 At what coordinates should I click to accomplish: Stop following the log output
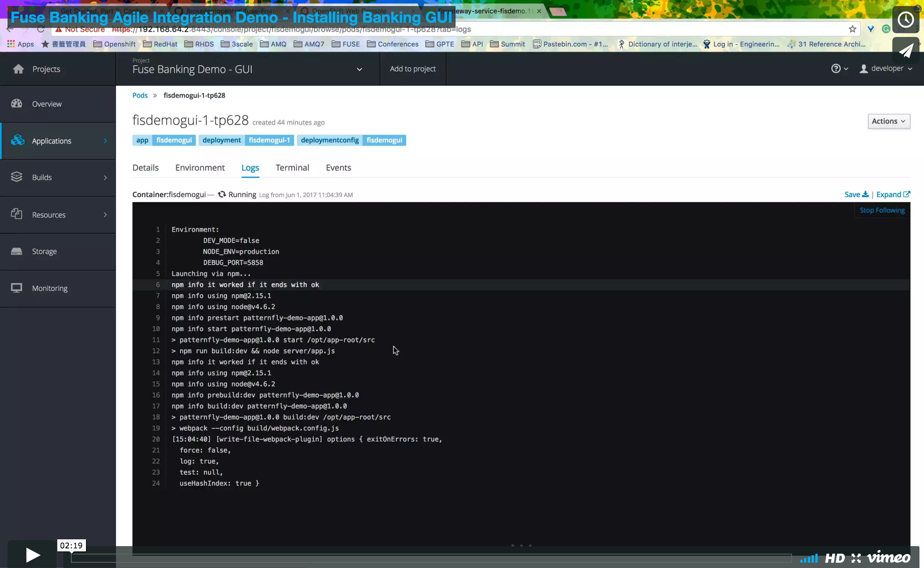click(x=882, y=210)
